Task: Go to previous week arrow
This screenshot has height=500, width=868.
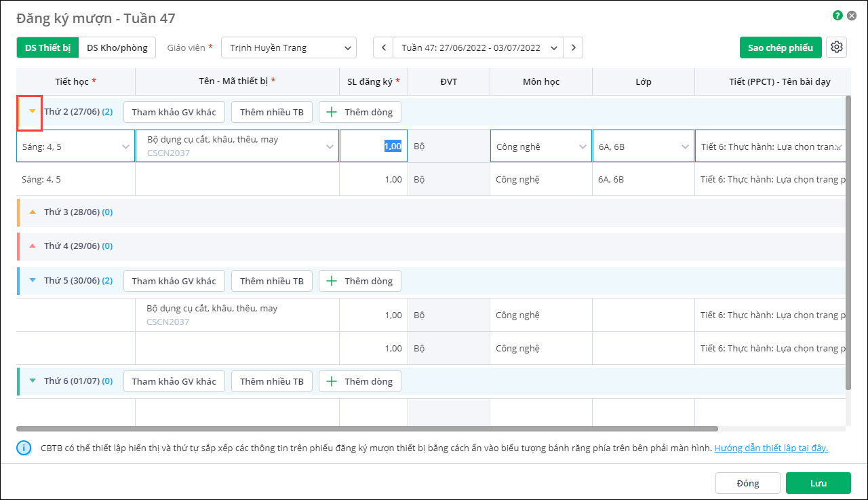Action: (x=384, y=47)
